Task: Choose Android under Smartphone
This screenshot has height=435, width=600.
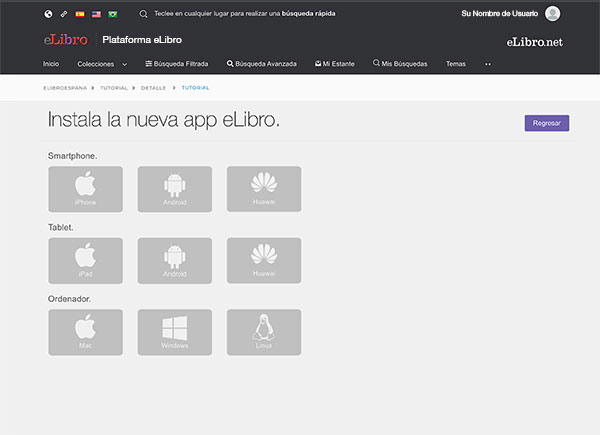Action: pyautogui.click(x=175, y=189)
